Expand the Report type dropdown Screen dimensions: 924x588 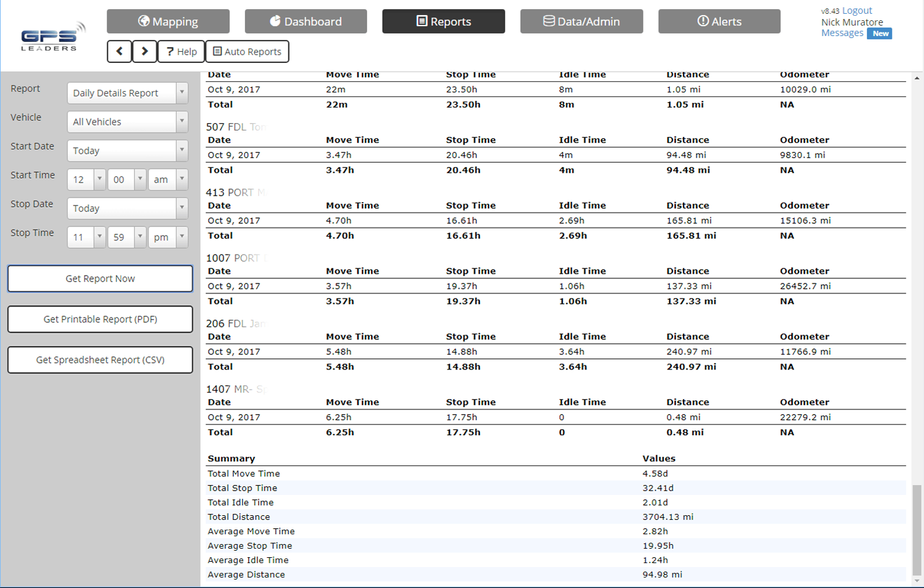tap(127, 93)
